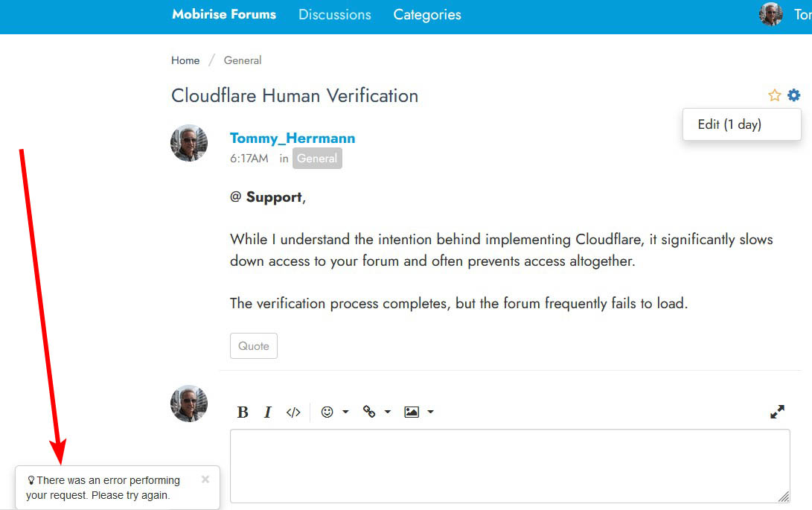Open the discussion options gear icon
The image size is (812, 510).
(x=794, y=95)
